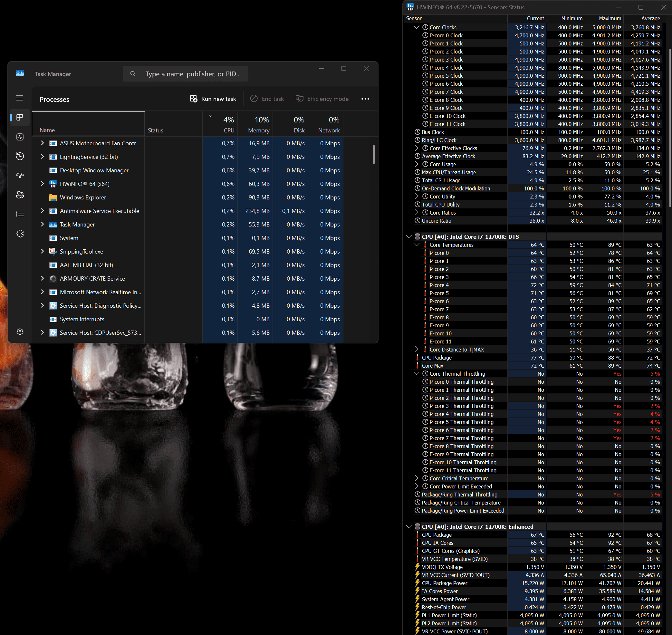
Task: Expand Core Critical Temperature group
Action: pyautogui.click(x=417, y=478)
